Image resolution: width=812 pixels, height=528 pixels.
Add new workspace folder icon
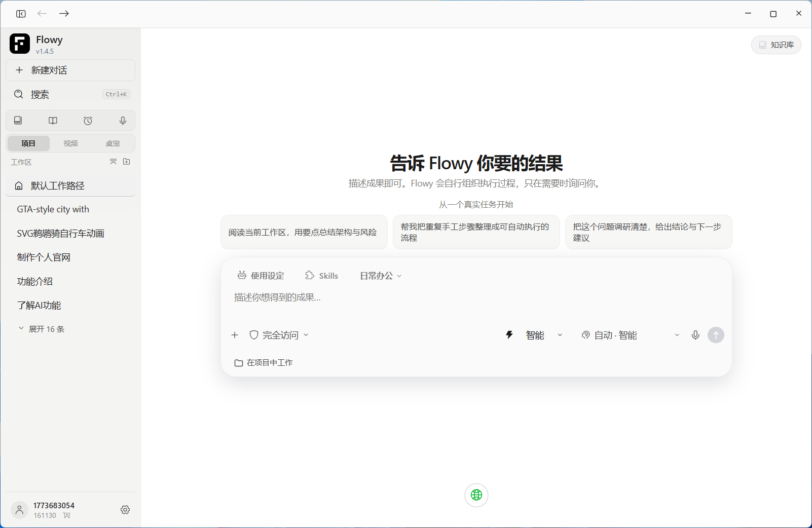(x=127, y=162)
